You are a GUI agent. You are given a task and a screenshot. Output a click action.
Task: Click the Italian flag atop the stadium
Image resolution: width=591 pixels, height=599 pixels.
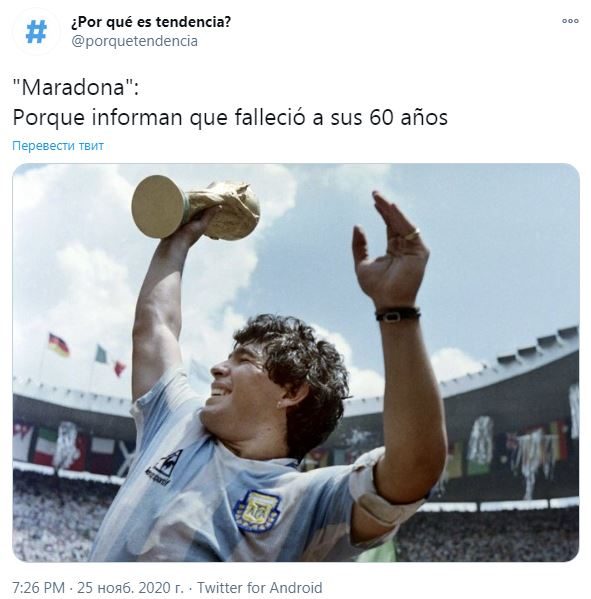tap(110, 360)
